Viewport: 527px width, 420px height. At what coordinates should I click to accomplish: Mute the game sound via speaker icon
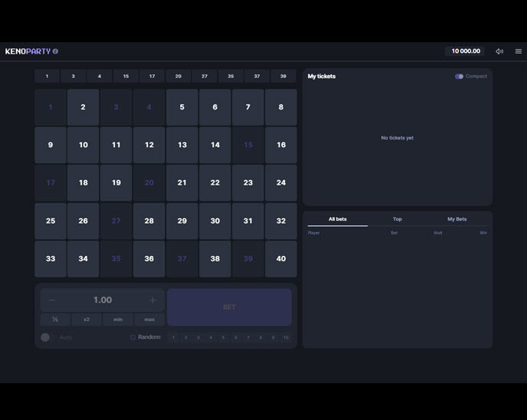coord(499,51)
